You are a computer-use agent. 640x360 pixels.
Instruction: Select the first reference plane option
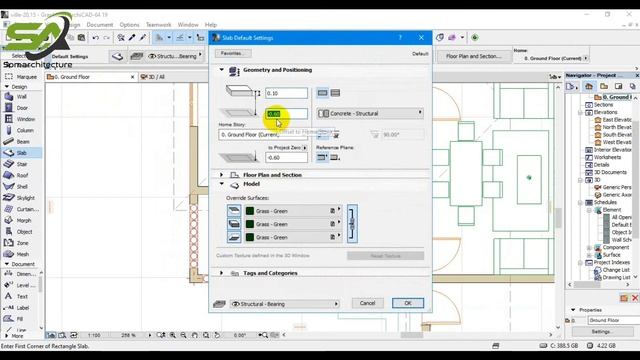[x=322, y=157]
